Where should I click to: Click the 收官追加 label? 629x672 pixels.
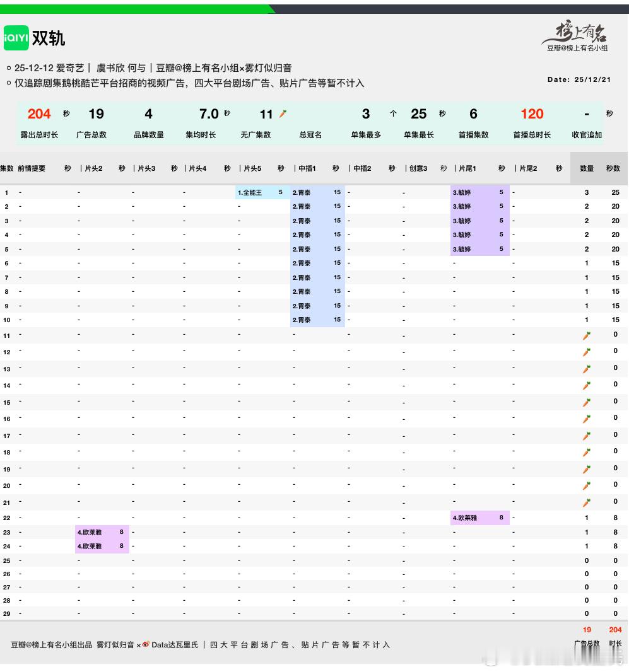(x=587, y=134)
